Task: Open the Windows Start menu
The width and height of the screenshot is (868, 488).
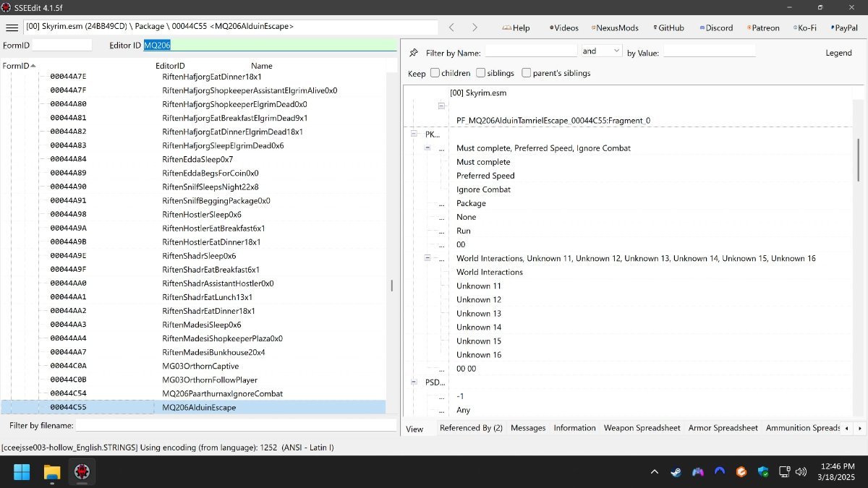Action: click(x=22, y=472)
